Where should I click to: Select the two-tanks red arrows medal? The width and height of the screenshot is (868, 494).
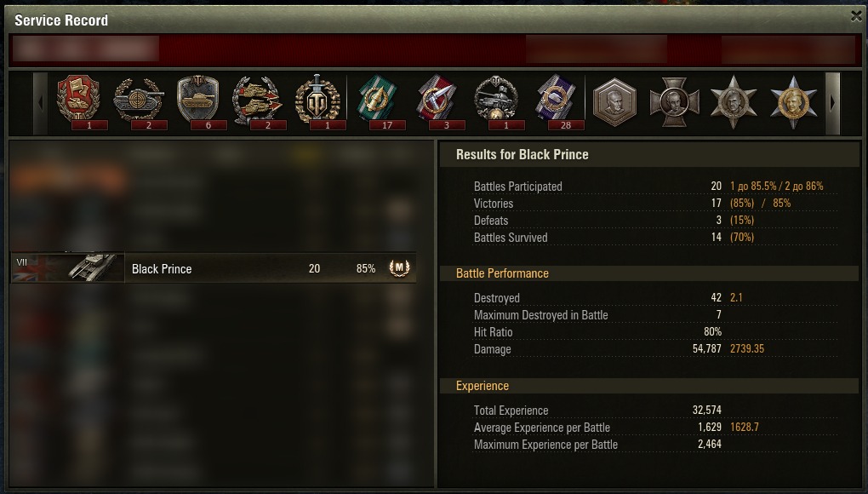click(x=257, y=101)
